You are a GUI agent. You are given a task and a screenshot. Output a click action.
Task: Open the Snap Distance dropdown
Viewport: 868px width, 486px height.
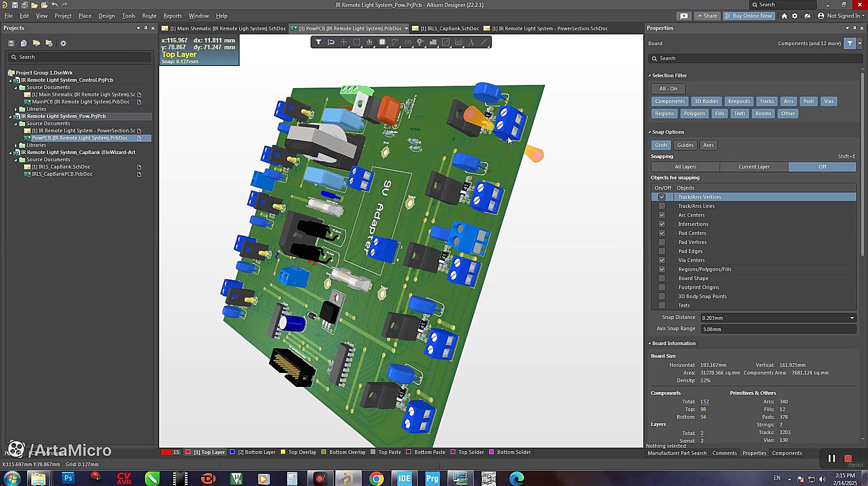tap(852, 318)
